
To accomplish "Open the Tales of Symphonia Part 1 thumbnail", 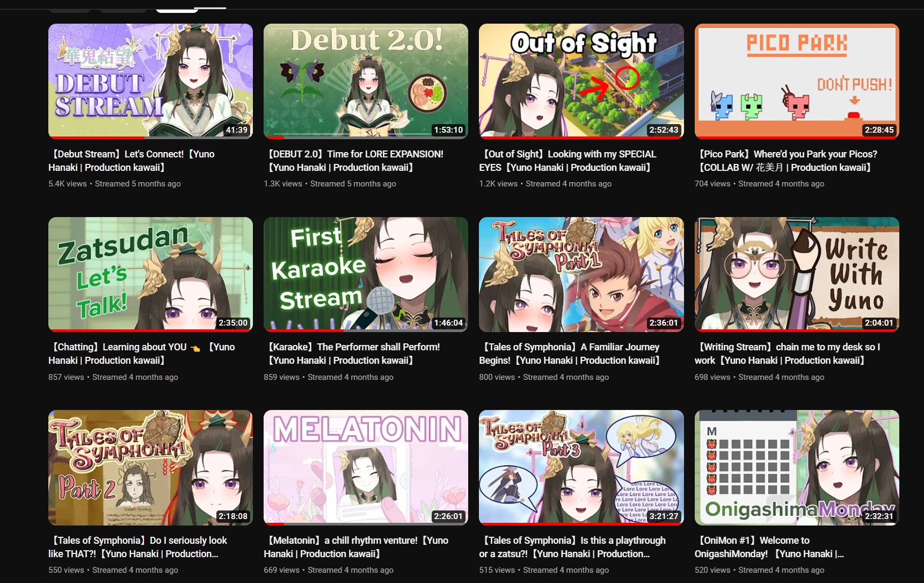I will pyautogui.click(x=581, y=275).
